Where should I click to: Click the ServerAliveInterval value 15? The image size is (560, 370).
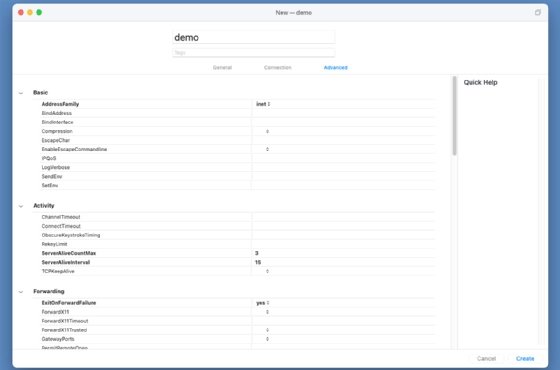[x=258, y=262]
